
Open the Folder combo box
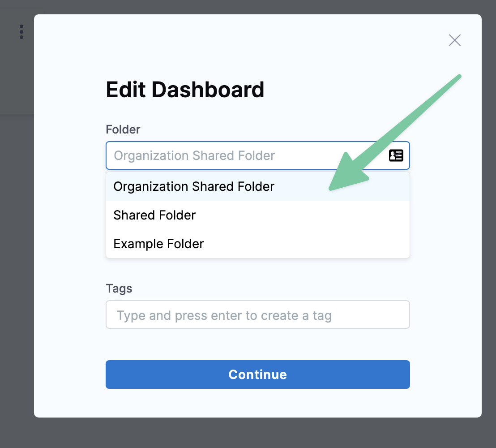click(246, 155)
